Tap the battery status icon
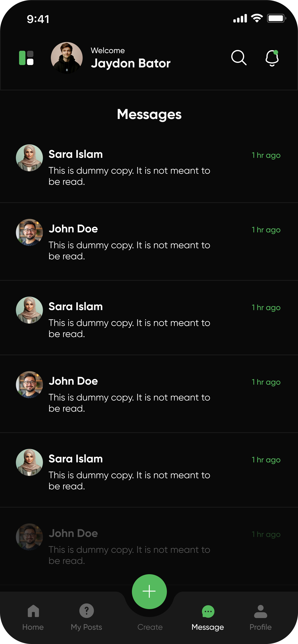 [x=276, y=18]
